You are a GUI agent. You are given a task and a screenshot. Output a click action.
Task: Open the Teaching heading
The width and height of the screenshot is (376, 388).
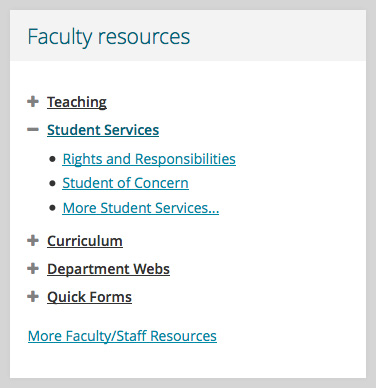(x=77, y=102)
